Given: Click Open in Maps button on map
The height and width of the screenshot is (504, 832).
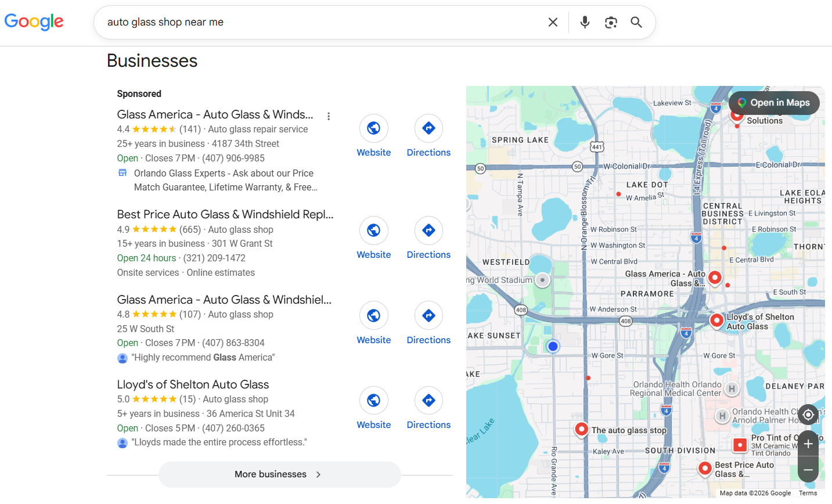Looking at the screenshot, I should (774, 103).
